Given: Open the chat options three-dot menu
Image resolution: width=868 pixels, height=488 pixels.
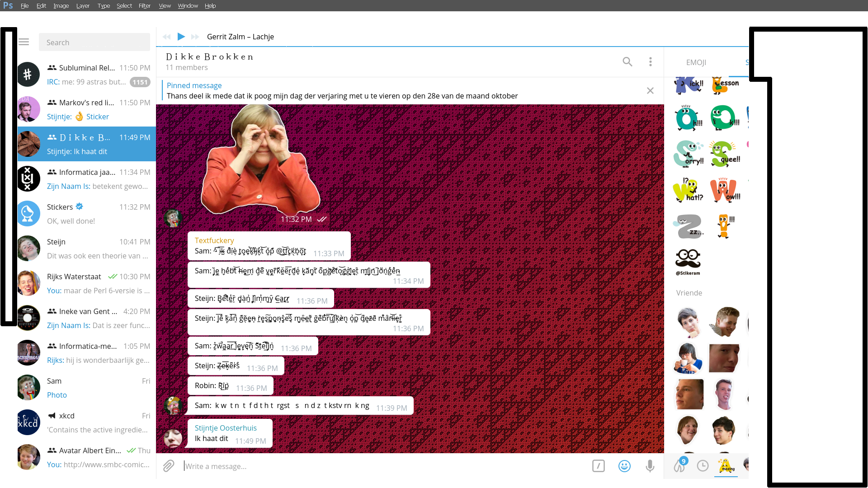Looking at the screenshot, I should (650, 62).
